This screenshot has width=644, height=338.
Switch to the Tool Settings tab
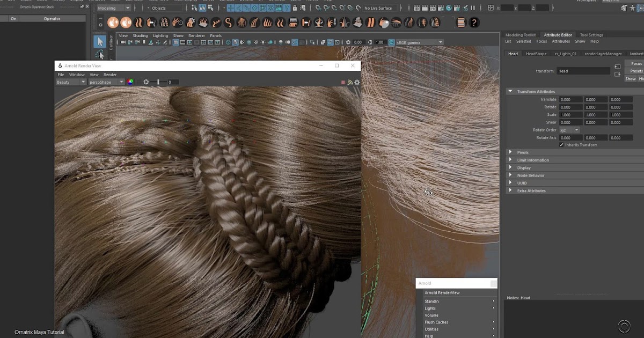point(591,35)
